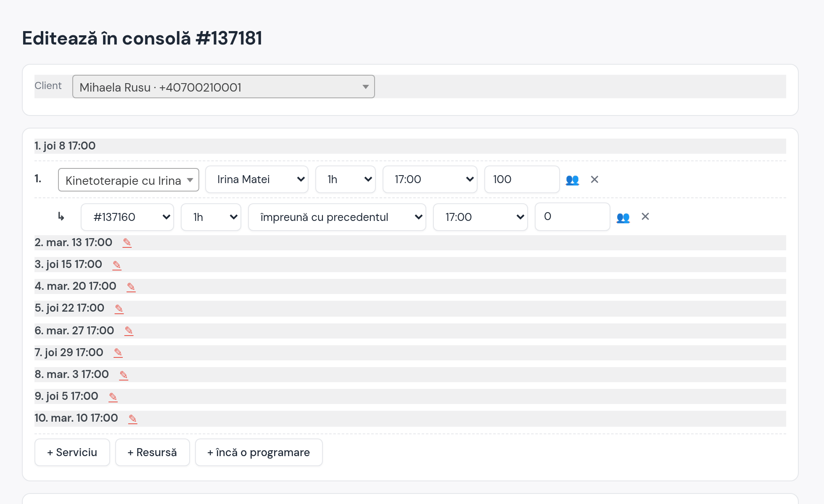Open the 17:00 time dropdown in #137160 row
The image size is (824, 504).
pos(481,217)
